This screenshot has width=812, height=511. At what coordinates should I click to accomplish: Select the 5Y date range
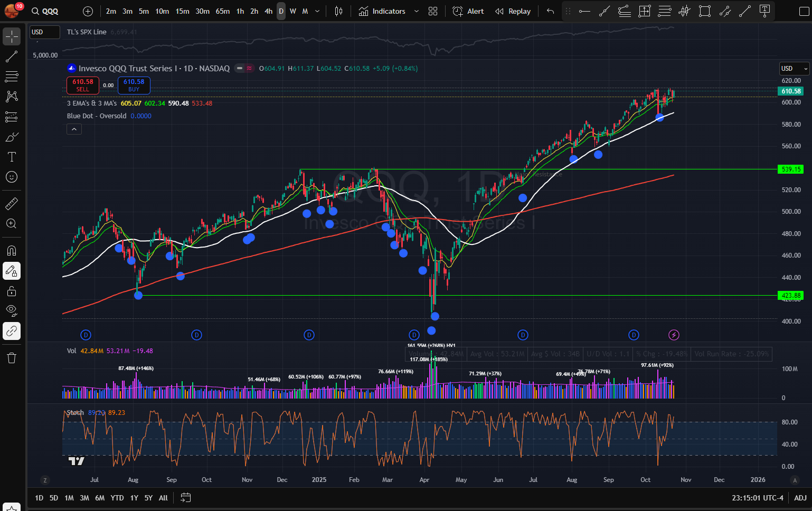point(148,498)
